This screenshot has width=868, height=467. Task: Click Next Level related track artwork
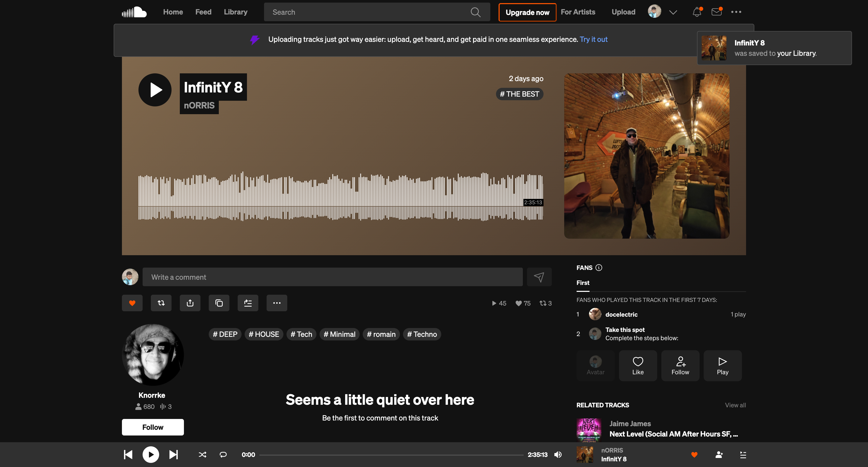coord(589,430)
